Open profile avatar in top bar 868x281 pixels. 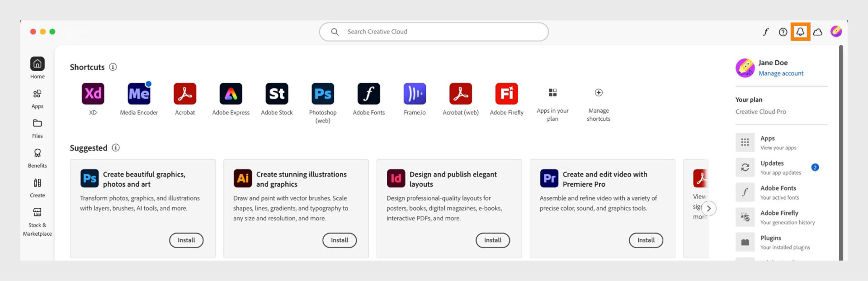coord(836,31)
